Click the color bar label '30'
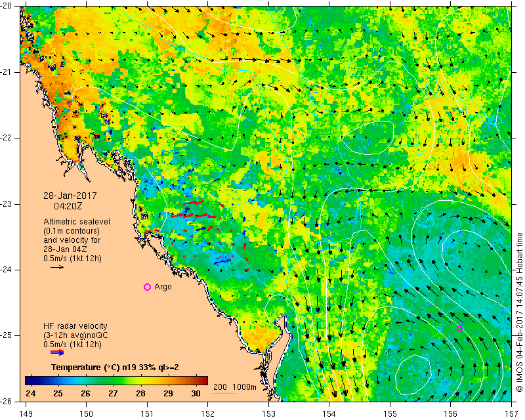This screenshot has width=525, height=420. click(x=196, y=393)
